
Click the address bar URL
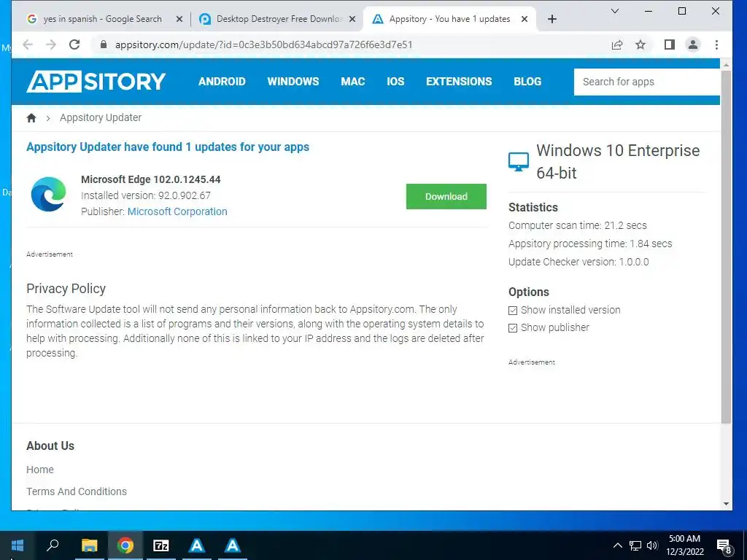(263, 44)
